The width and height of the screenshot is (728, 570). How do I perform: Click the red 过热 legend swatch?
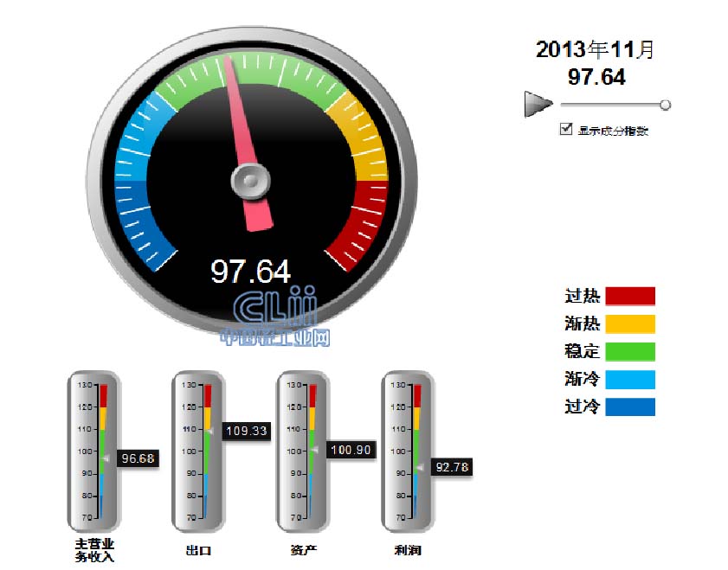point(629,297)
